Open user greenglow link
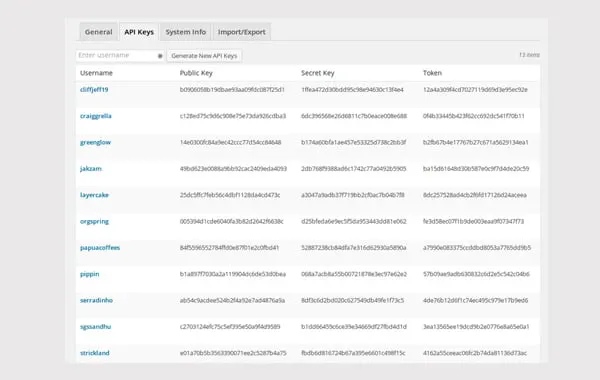Screen dimensions: 600x380 tap(95, 142)
